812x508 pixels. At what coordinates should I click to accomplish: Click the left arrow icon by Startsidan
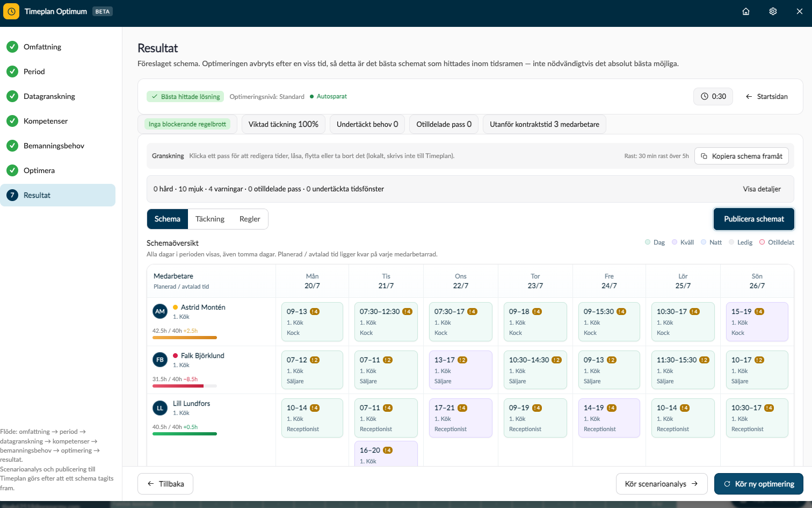[749, 96]
